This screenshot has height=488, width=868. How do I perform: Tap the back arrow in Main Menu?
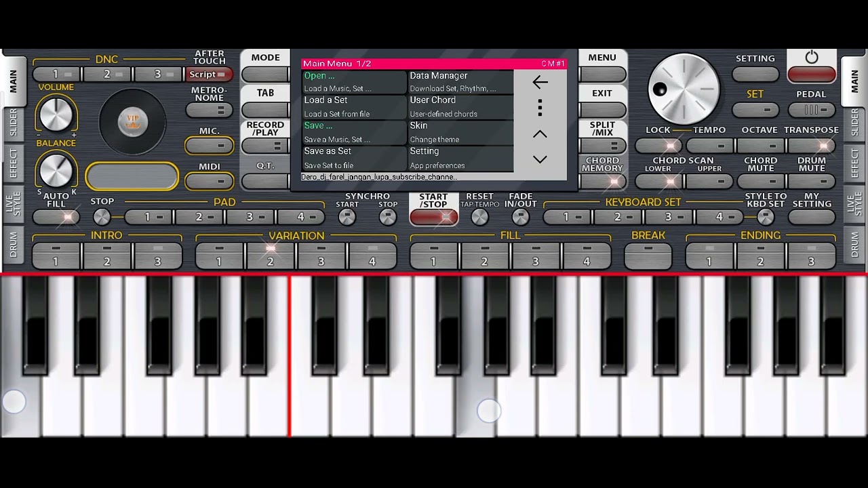coord(540,82)
